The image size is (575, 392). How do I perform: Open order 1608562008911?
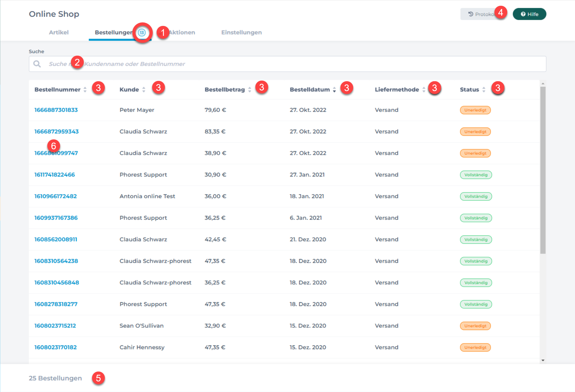(56, 239)
